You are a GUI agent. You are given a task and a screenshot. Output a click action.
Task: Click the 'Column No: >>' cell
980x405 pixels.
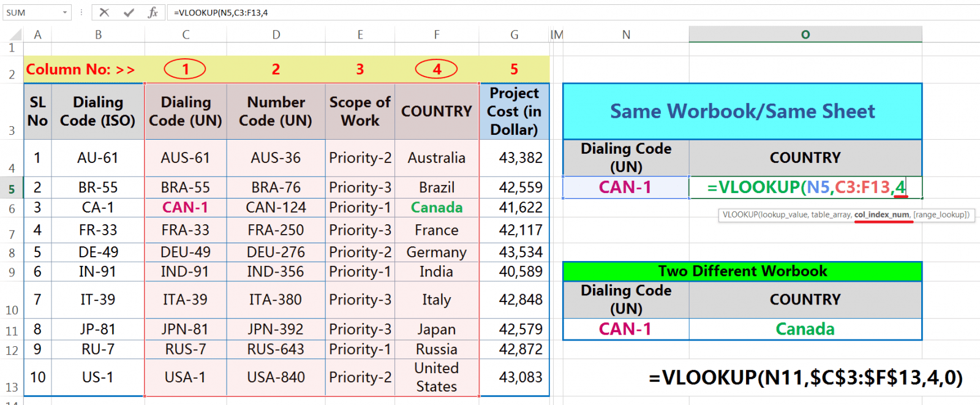[80, 70]
